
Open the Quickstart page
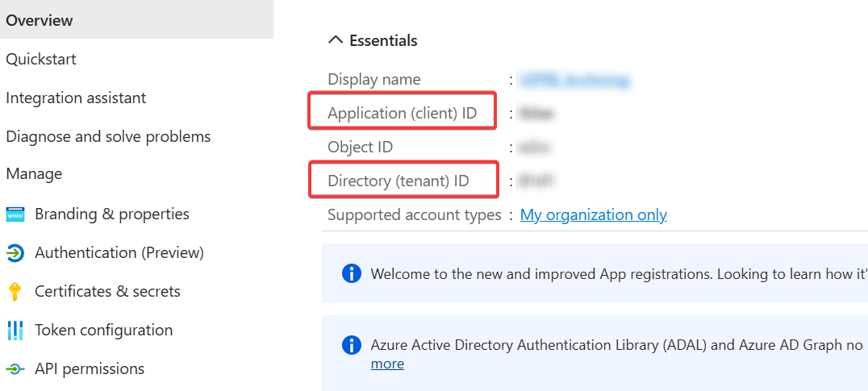click(x=41, y=59)
